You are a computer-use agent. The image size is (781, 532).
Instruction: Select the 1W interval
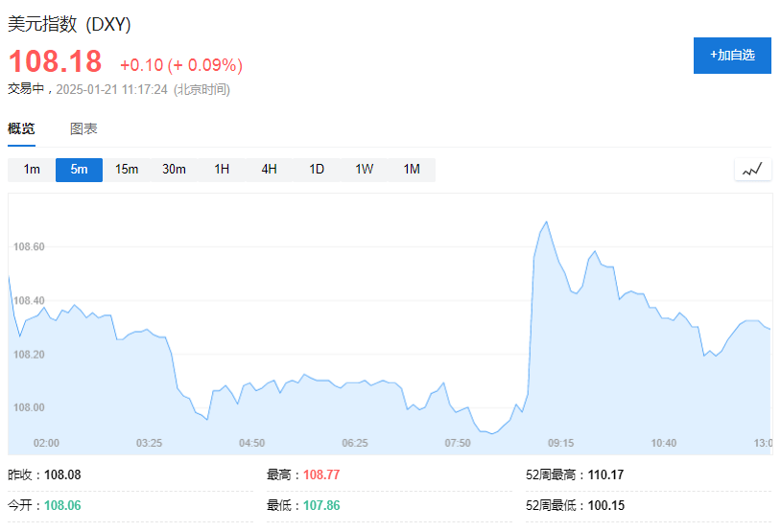[x=364, y=170]
